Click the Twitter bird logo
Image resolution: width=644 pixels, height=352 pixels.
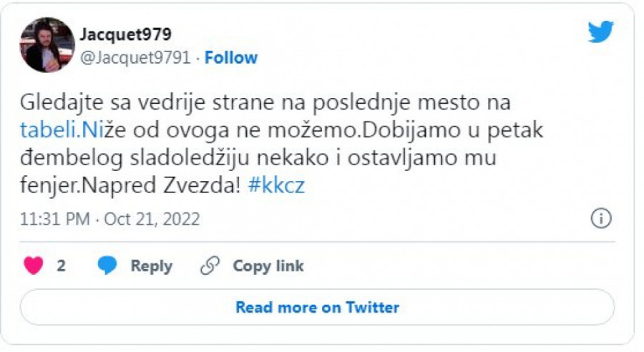[600, 31]
